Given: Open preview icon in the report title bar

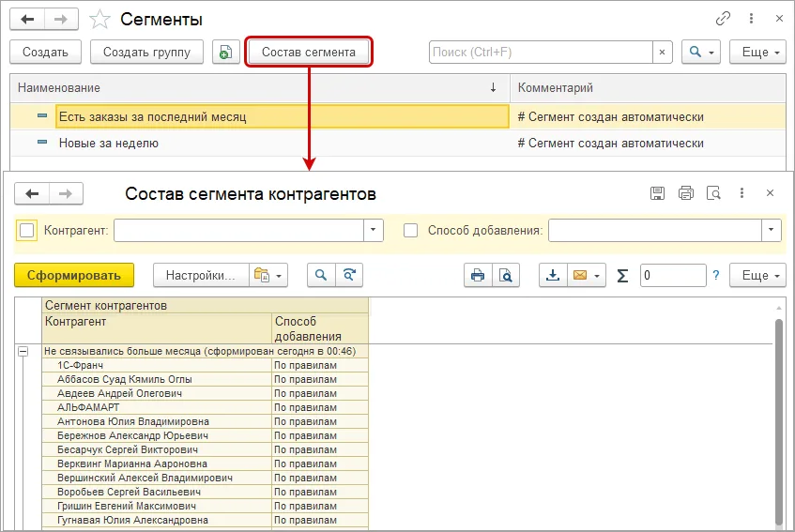Looking at the screenshot, I should coord(713,193).
